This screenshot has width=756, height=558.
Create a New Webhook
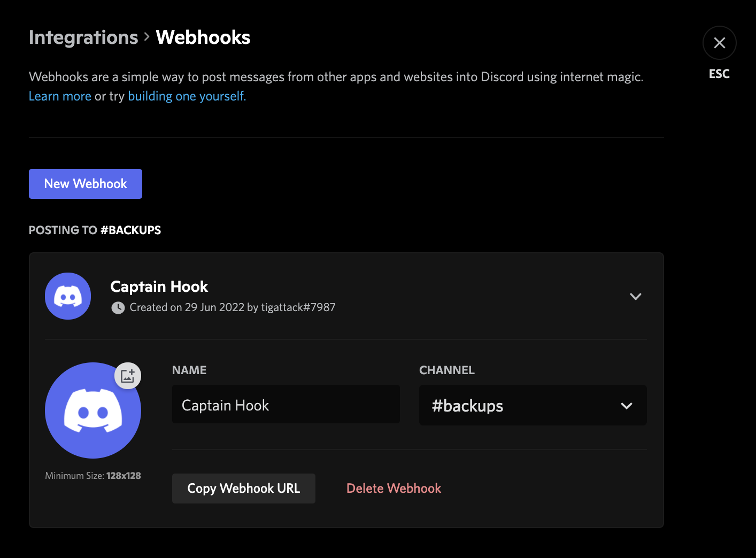[85, 183]
